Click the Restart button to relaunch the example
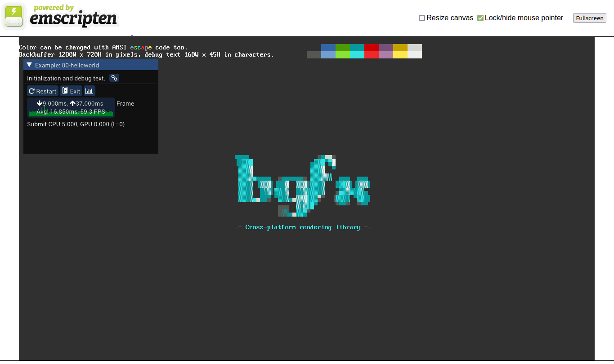The width and height of the screenshot is (614, 364). pos(42,90)
